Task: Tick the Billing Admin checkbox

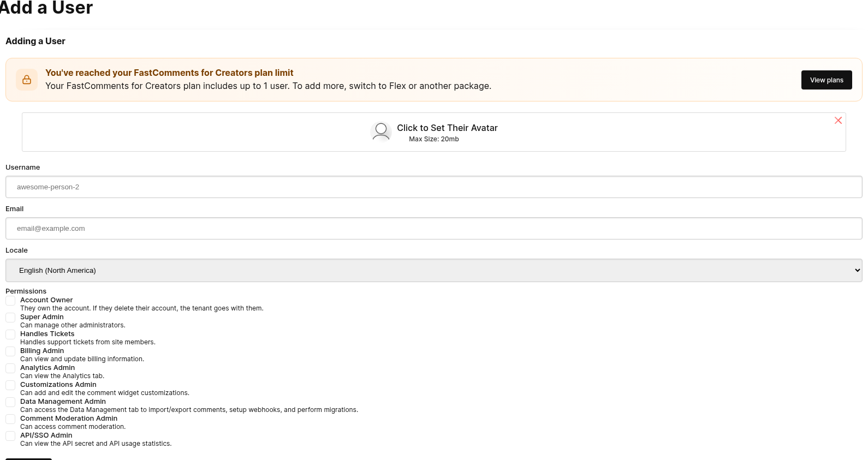Action: coord(10,351)
